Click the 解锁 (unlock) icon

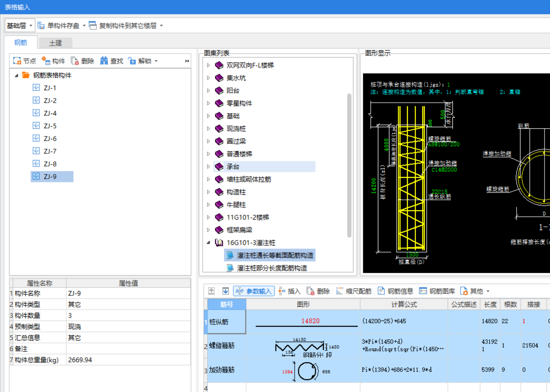pos(132,61)
